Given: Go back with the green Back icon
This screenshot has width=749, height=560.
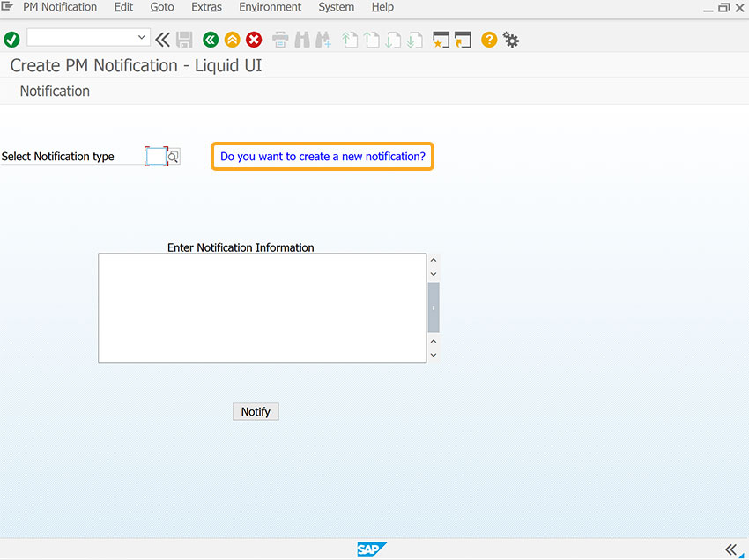Looking at the screenshot, I should [x=211, y=40].
